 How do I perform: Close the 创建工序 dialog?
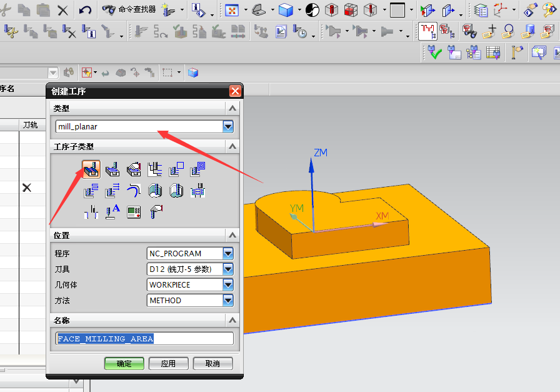pyautogui.click(x=235, y=91)
